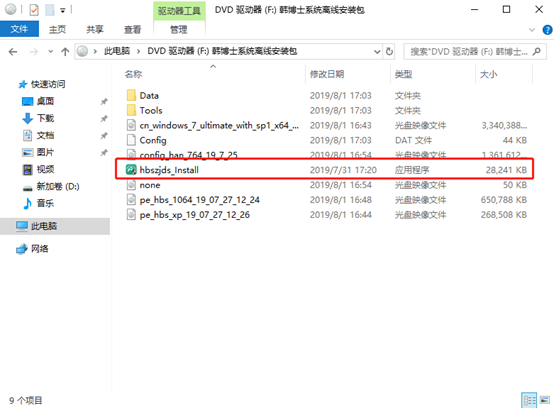Click the 650,788 KB size cell
The image size is (554, 408).
tap(503, 200)
